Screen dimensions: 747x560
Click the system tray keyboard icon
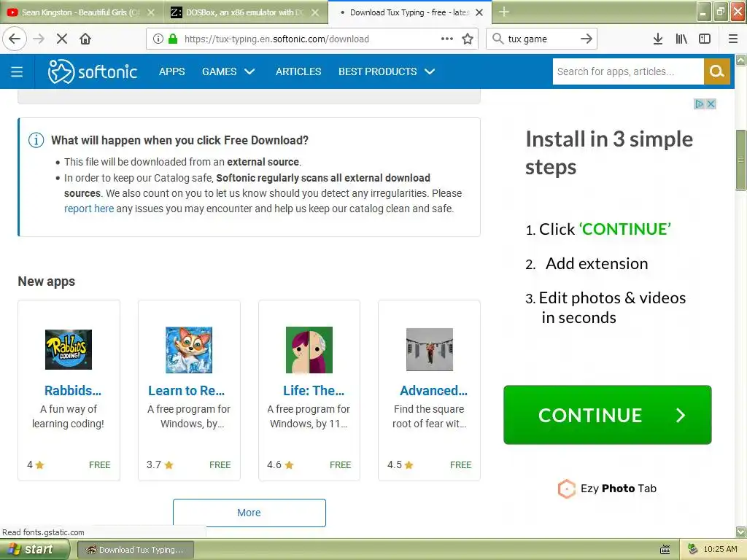click(x=665, y=550)
